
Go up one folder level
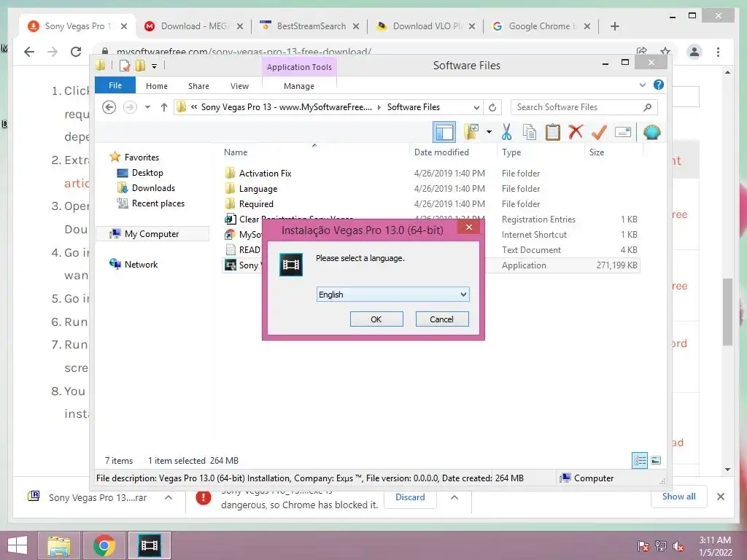point(164,107)
